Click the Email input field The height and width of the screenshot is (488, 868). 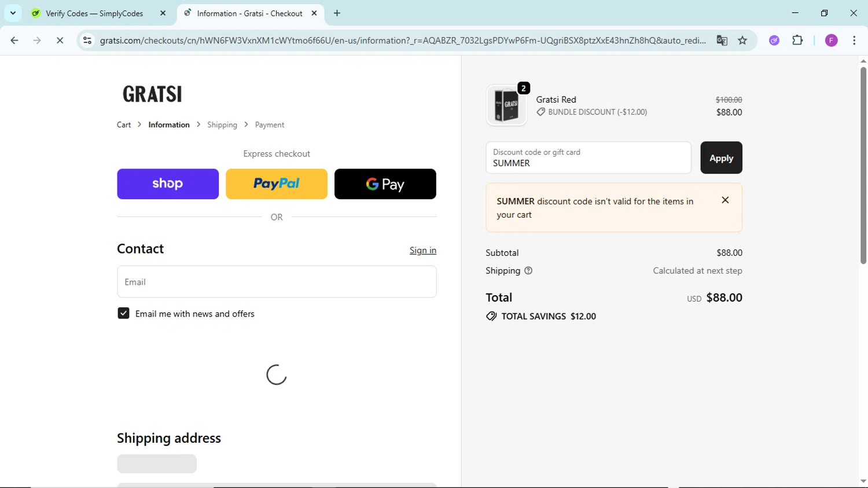point(277,282)
